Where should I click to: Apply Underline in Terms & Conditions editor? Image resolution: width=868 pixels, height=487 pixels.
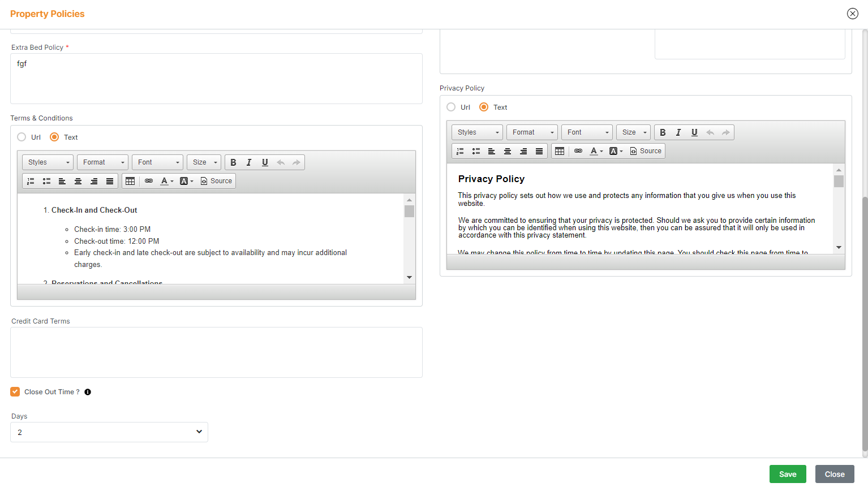[x=265, y=162]
